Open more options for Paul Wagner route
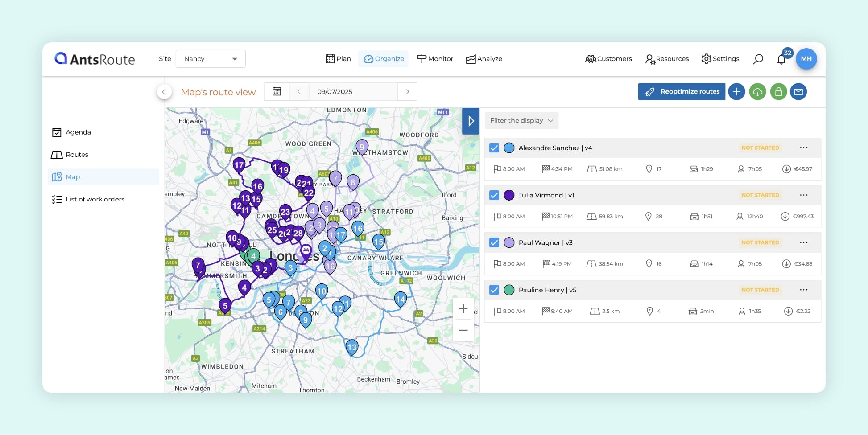The height and width of the screenshot is (435, 868). (804, 242)
